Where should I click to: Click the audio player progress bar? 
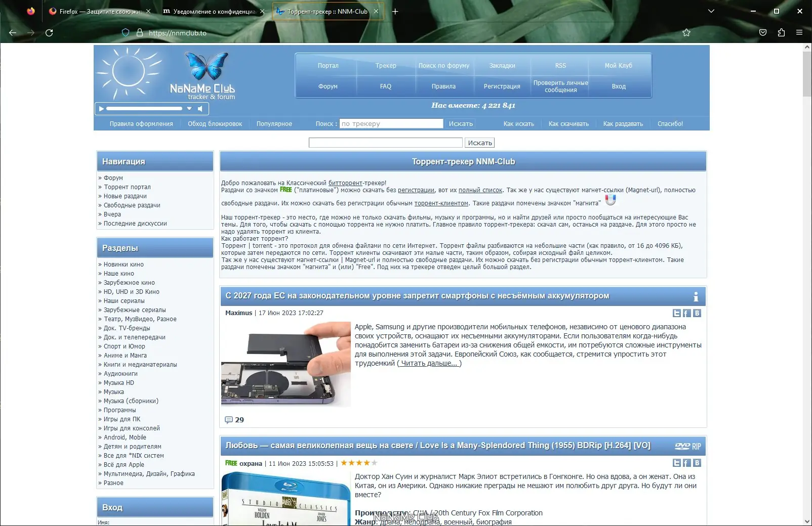pos(144,109)
